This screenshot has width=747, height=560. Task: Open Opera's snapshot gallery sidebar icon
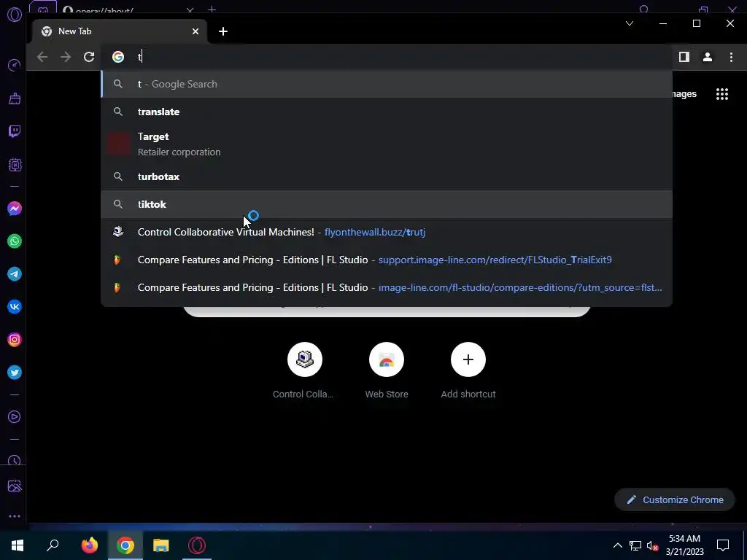[15, 486]
